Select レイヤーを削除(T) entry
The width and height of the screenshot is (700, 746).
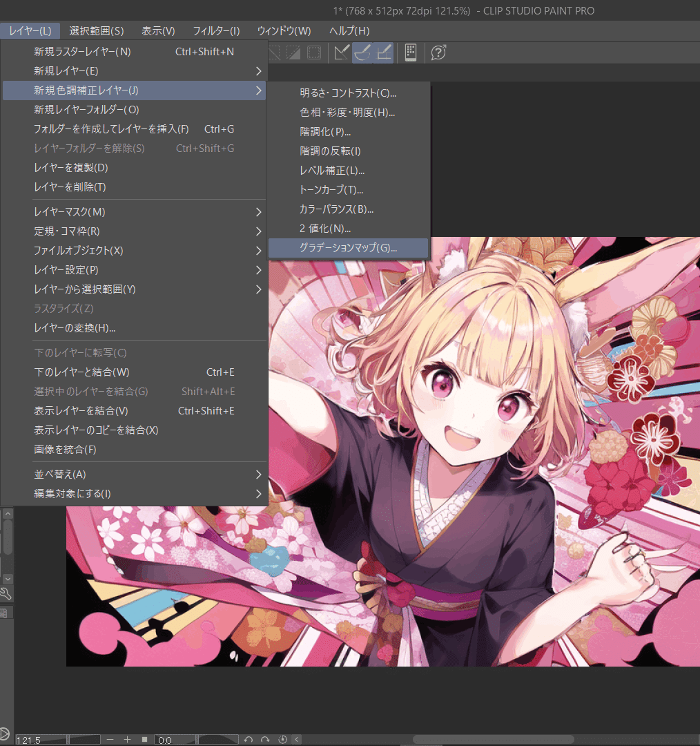(x=135, y=187)
